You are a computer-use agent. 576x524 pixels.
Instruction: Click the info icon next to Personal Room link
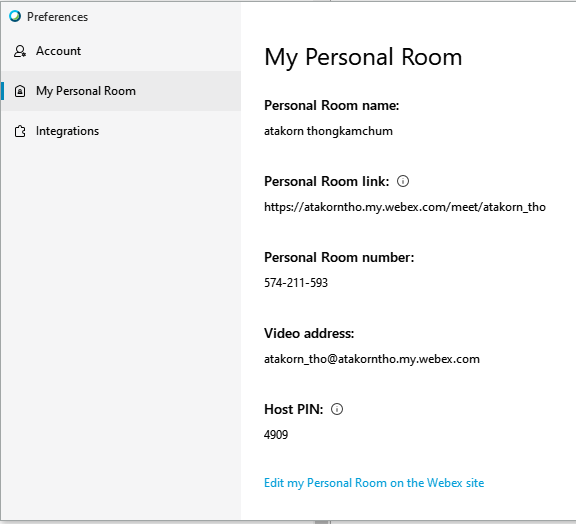403,181
